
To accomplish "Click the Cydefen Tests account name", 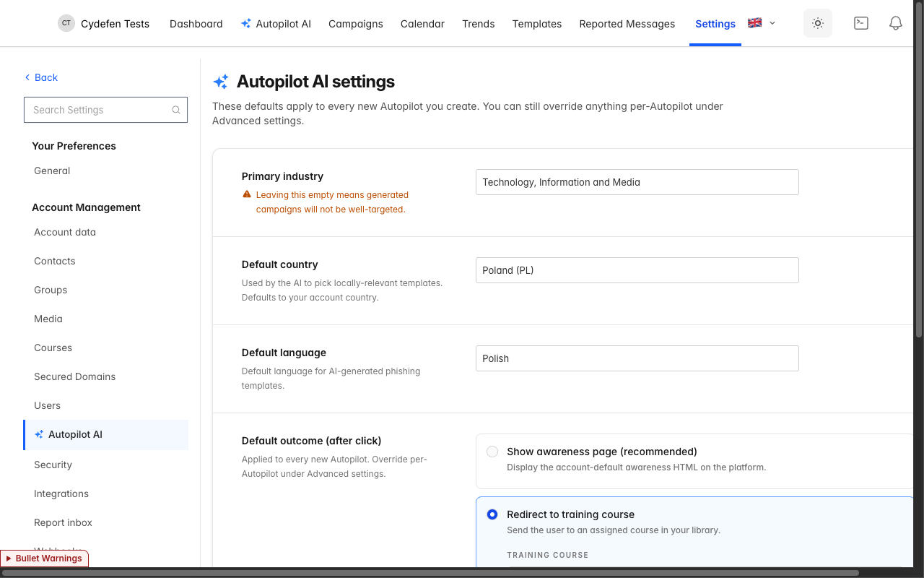I will pyautogui.click(x=115, y=24).
